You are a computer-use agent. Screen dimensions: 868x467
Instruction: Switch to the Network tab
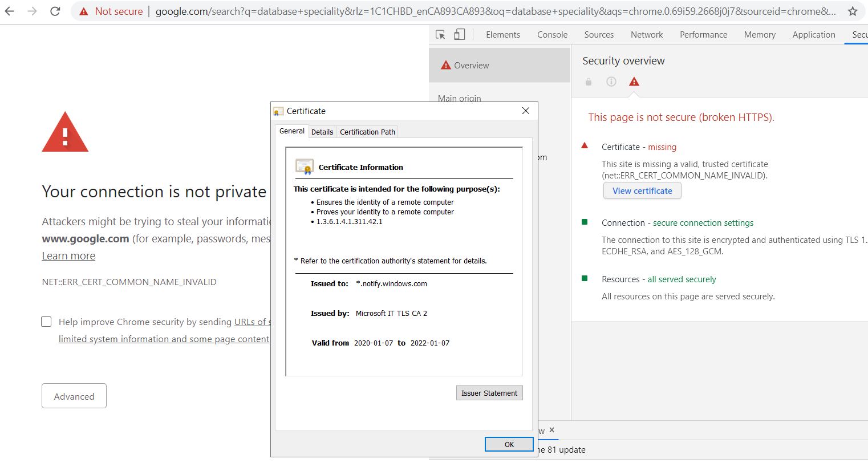647,35
